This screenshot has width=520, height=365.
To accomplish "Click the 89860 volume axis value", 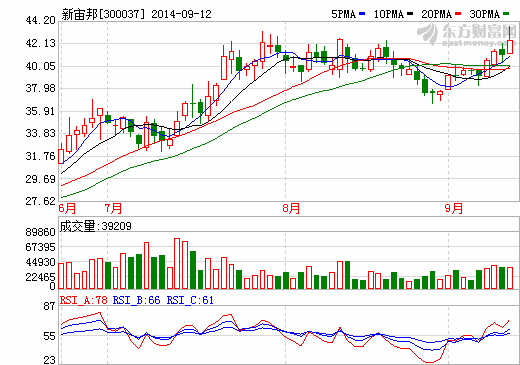I will pyautogui.click(x=40, y=232).
